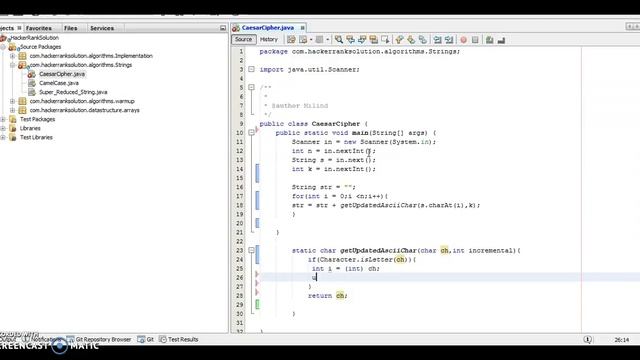Select com.hackerranksolution.algorithms.warmup package
This screenshot has width=640, height=360.
point(82,101)
